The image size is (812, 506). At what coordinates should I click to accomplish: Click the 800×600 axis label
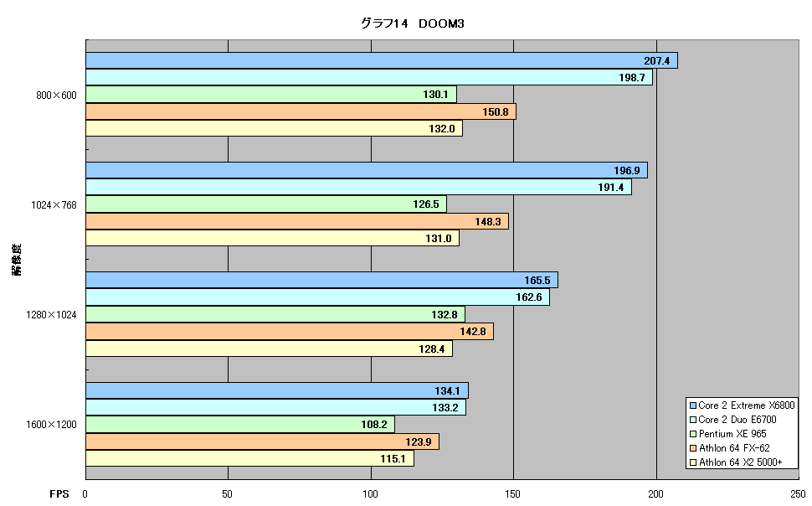click(56, 96)
